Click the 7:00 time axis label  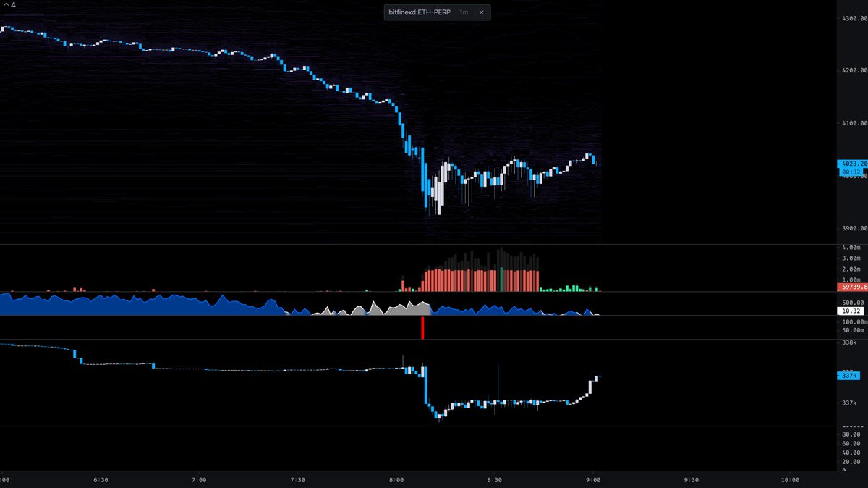(199, 480)
